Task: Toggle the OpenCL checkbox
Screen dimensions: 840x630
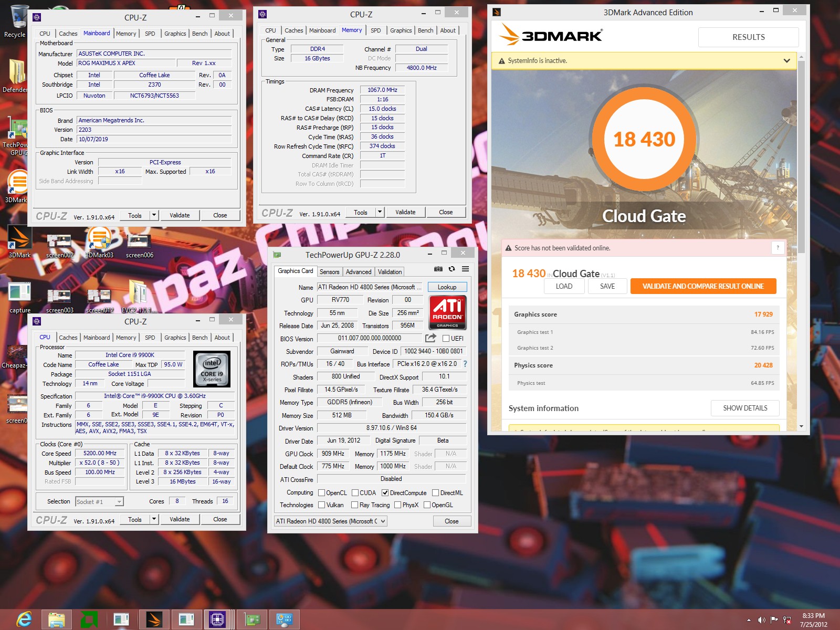Action: pyautogui.click(x=322, y=493)
